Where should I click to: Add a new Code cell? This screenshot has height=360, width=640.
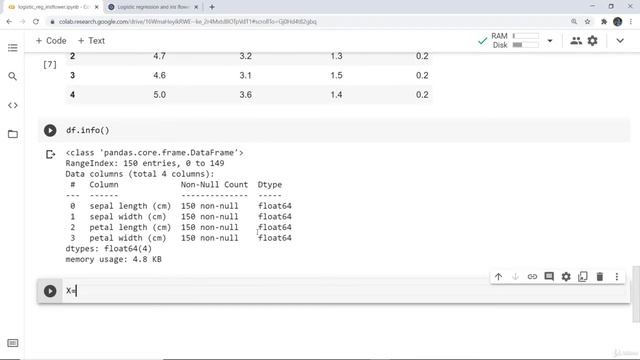[51, 41]
